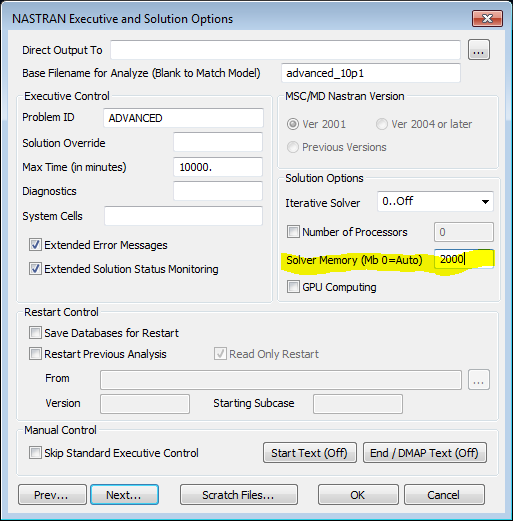Browse for Direct Output To folder
This screenshot has width=513, height=521.
(x=479, y=50)
